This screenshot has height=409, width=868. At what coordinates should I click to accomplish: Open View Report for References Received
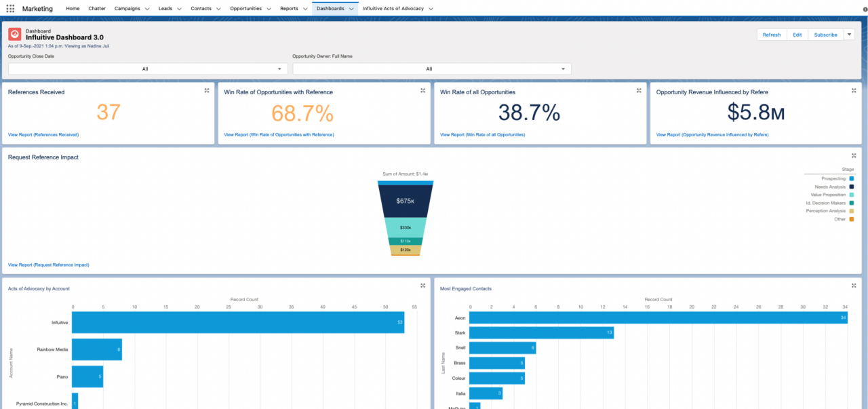43,134
